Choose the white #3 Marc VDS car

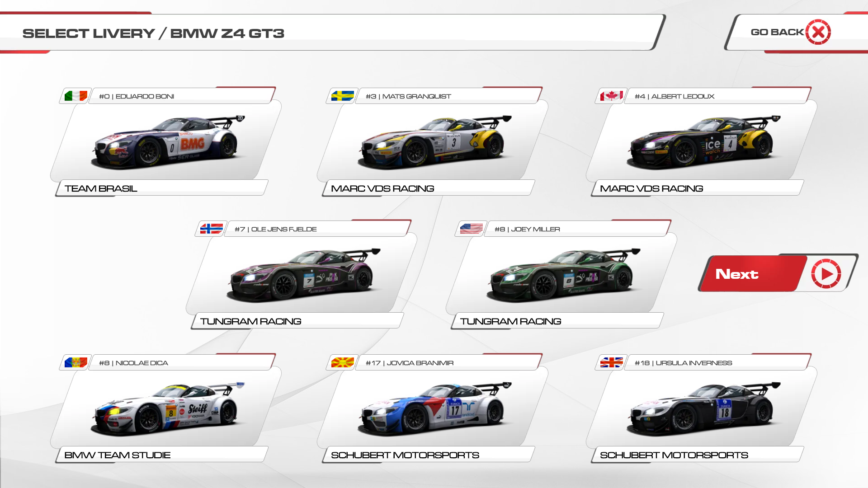coord(434,142)
